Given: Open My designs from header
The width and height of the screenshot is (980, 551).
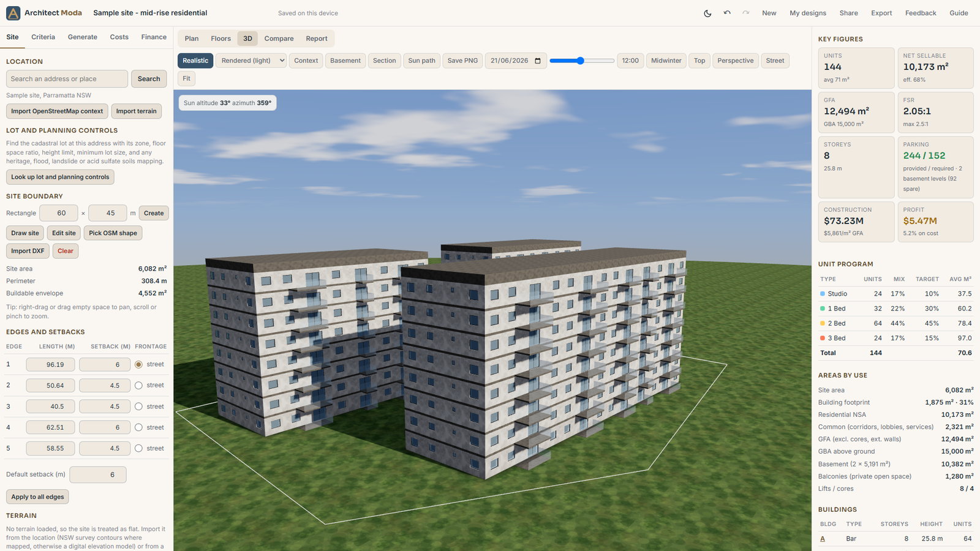Looking at the screenshot, I should click(808, 13).
